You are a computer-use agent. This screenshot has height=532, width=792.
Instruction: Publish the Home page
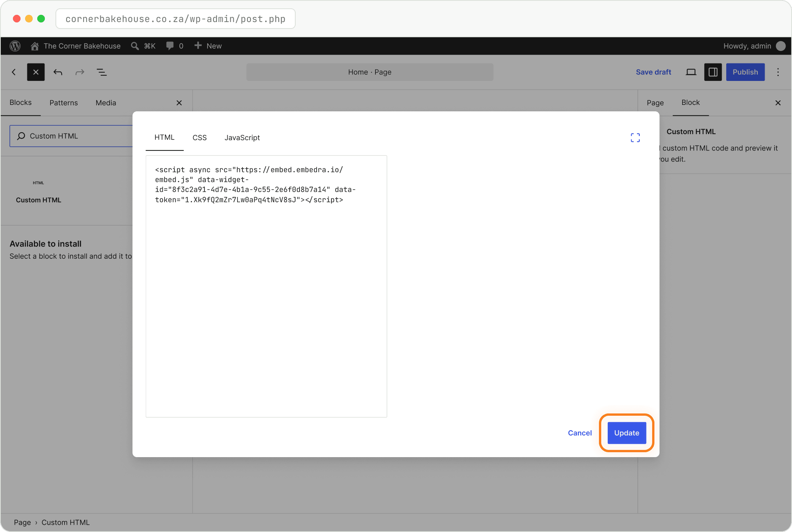pyautogui.click(x=745, y=72)
